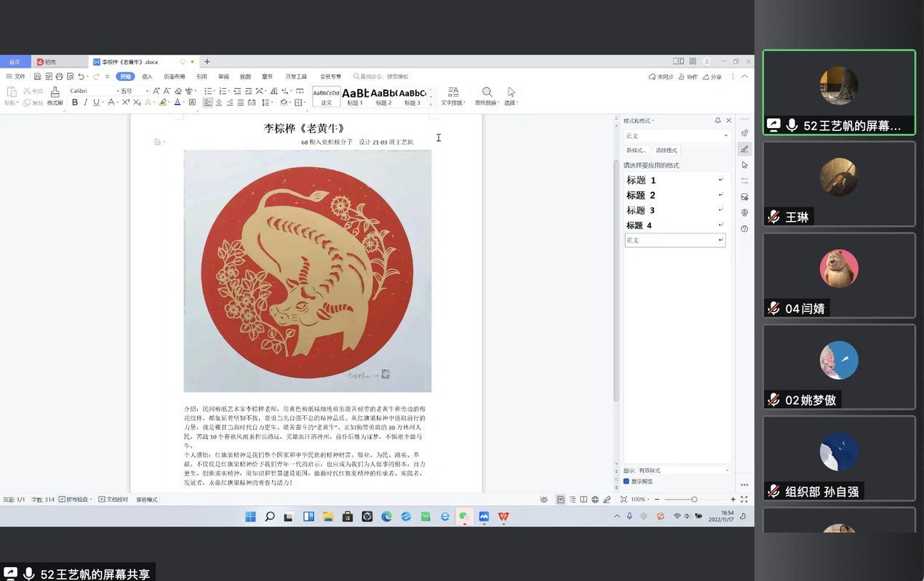Click the zoom slider in status bar
The image size is (924, 581).
tap(694, 500)
